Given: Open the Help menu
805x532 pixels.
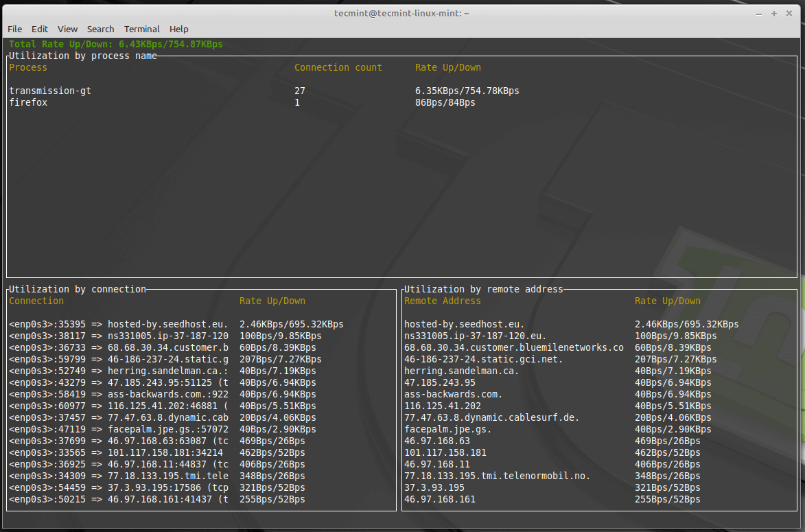Looking at the screenshot, I should click(x=178, y=29).
